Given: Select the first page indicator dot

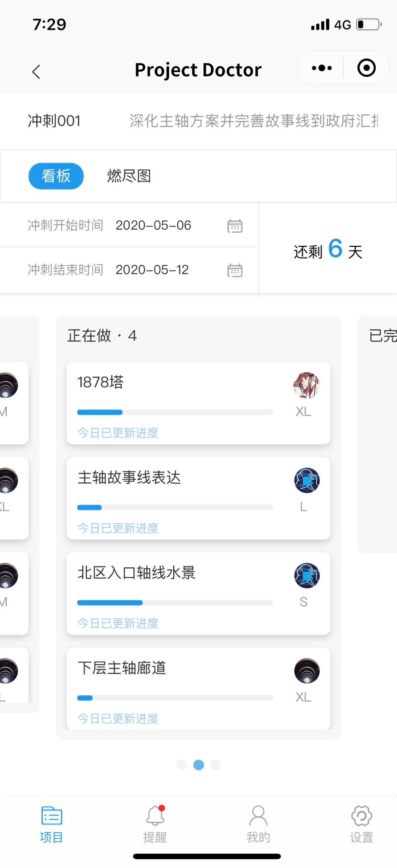Looking at the screenshot, I should (182, 765).
